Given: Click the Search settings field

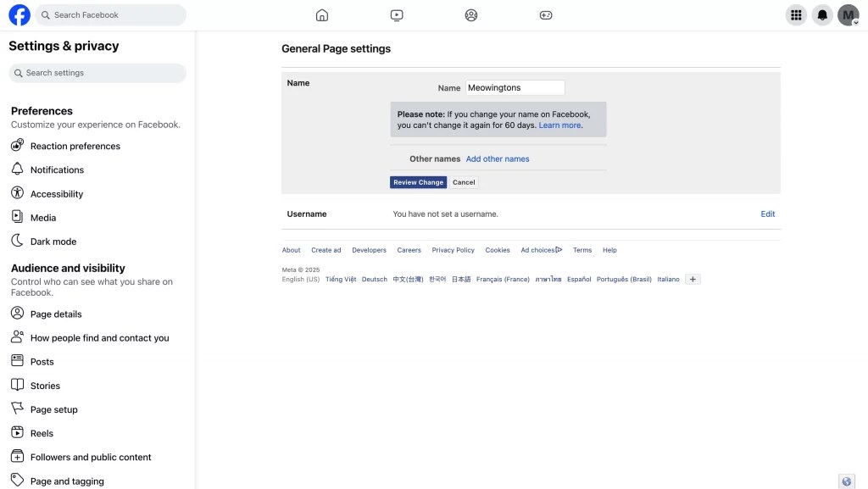Looking at the screenshot, I should (97, 73).
